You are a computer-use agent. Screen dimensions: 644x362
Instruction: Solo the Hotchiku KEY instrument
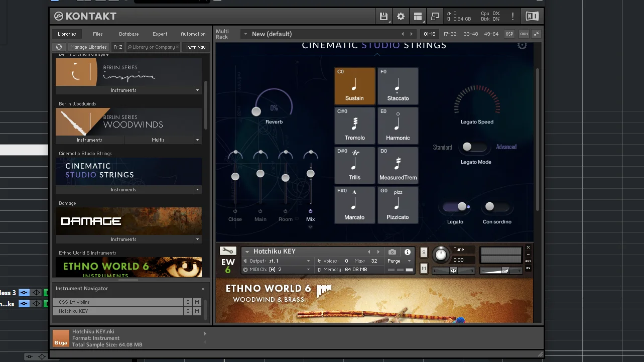pos(424,252)
